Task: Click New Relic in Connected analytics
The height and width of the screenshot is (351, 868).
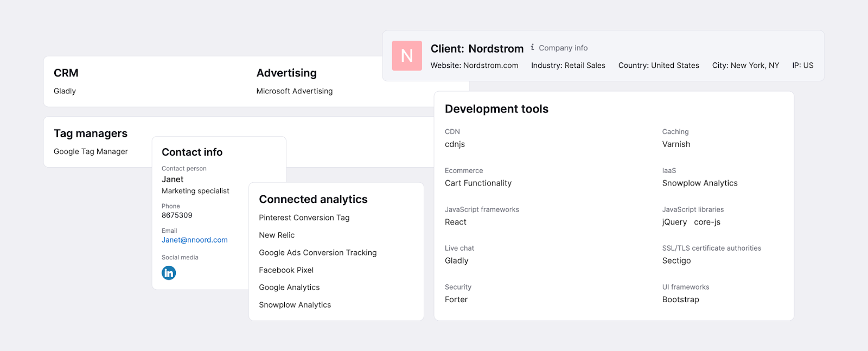Action: point(277,235)
